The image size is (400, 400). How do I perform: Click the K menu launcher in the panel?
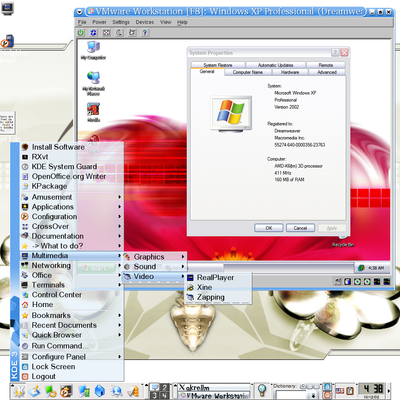19,391
